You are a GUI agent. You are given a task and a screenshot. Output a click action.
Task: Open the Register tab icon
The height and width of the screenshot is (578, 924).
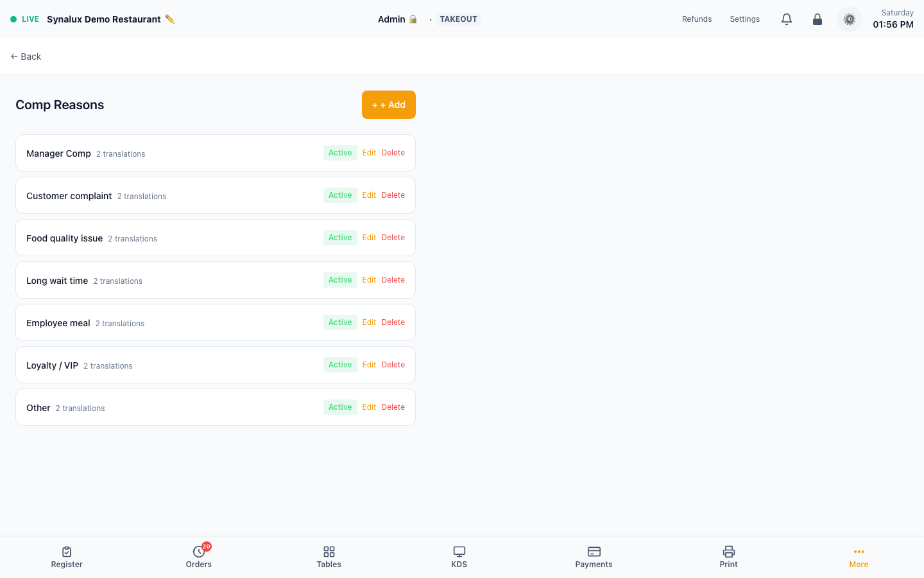pyautogui.click(x=67, y=552)
